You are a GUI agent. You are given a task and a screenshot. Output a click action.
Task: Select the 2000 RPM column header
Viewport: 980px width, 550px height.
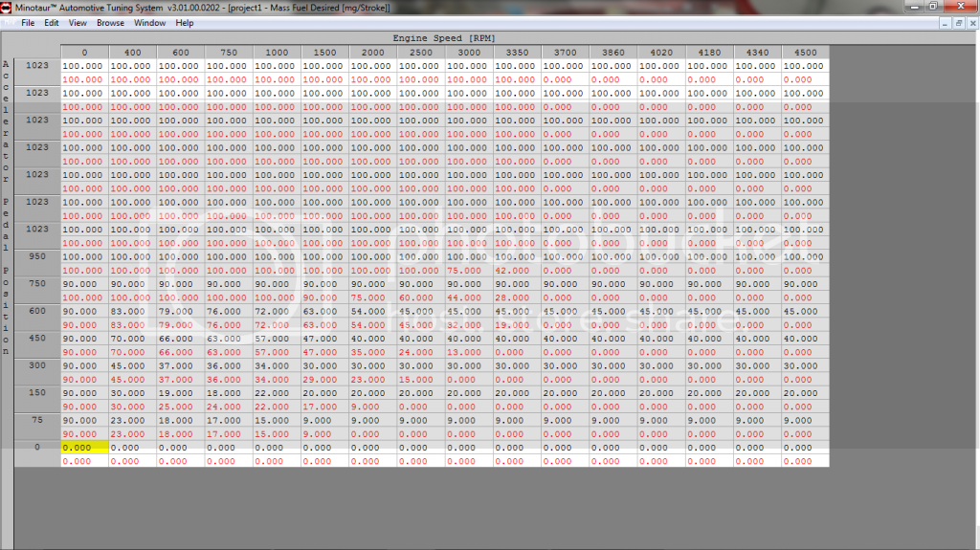coord(373,53)
